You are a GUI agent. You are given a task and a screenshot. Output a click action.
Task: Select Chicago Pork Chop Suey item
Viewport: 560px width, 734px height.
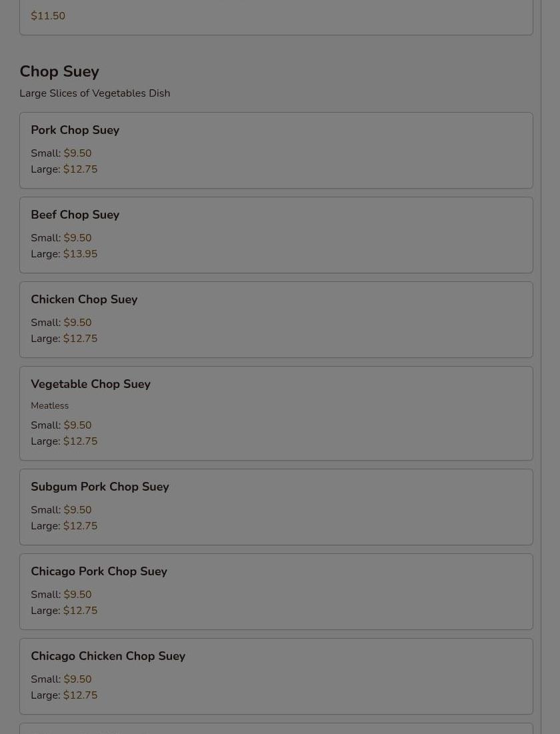(276, 592)
